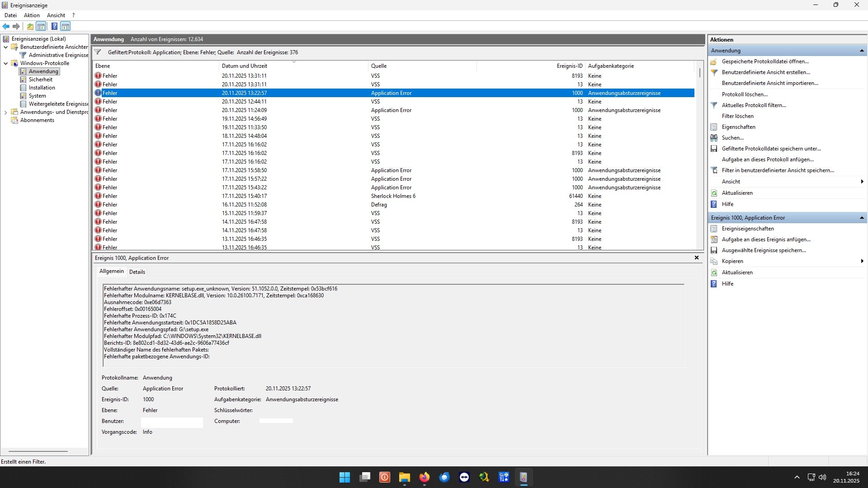The width and height of the screenshot is (868, 488).
Task: Close the Ereignis 1000 preview pane
Action: 697,258
